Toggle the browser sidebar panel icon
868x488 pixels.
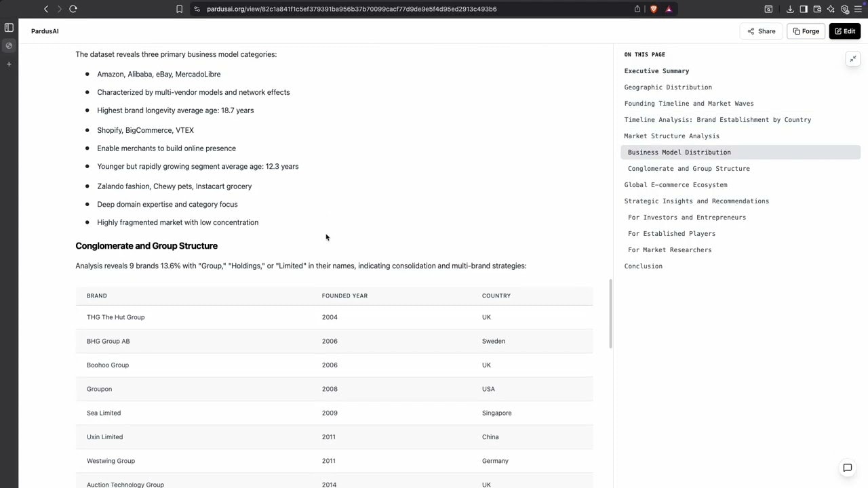[804, 9]
